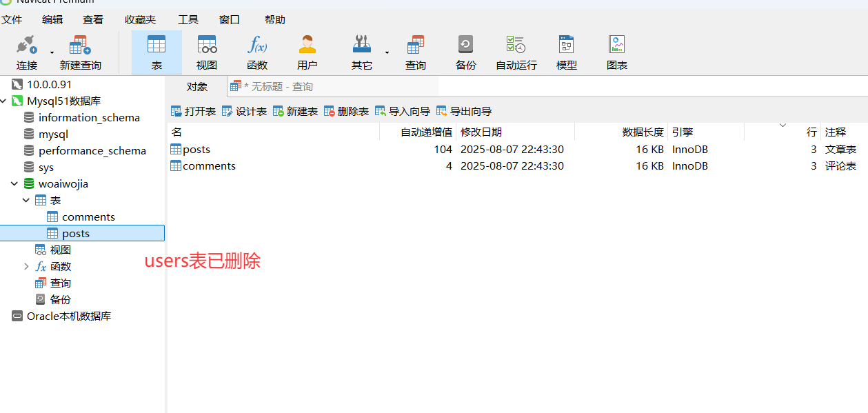Collapse the Mysql51数据库 connection node
868x413 pixels.
4,101
